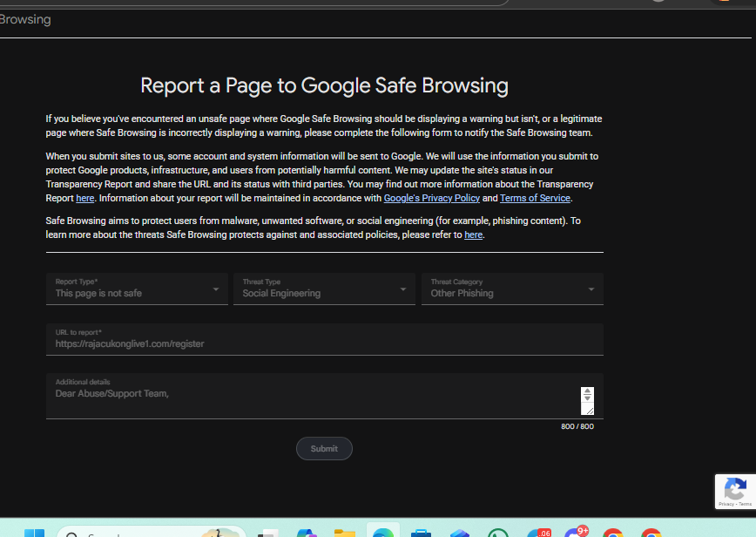Open the reCAPTCHA Terms link
Image resolution: width=756 pixels, height=537 pixels.
coord(745,504)
